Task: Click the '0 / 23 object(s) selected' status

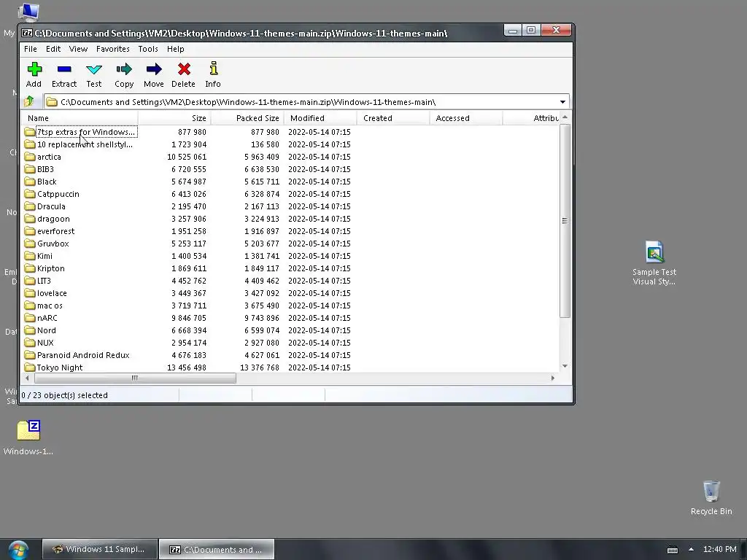Action: [x=64, y=395]
